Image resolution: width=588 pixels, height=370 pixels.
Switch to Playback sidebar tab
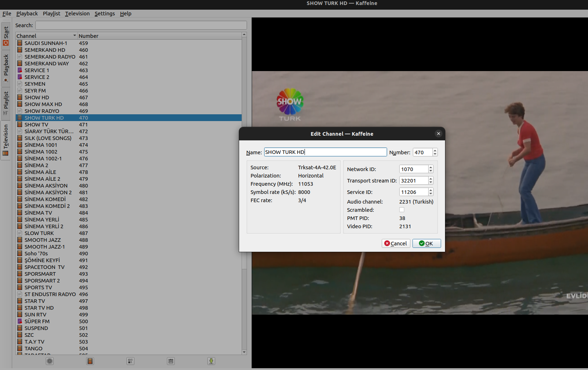[x=6, y=68]
